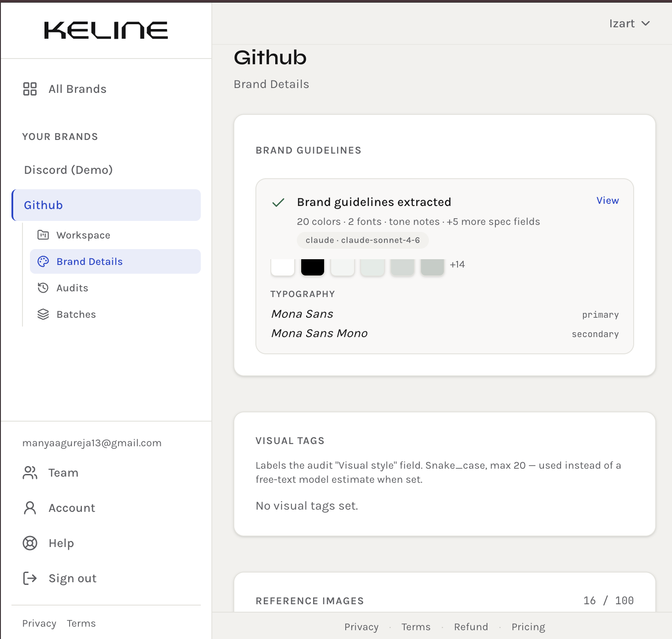672x639 pixels.
Task: Click the Account person icon
Action: pos(30,508)
